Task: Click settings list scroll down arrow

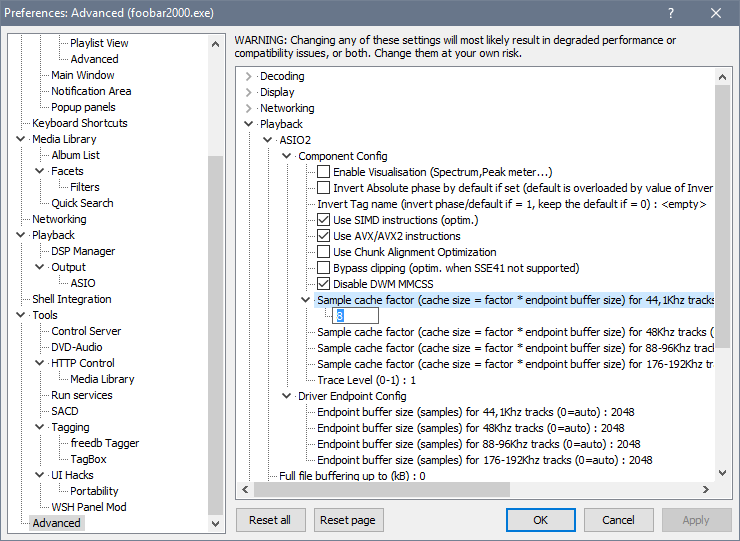Action: click(723, 473)
